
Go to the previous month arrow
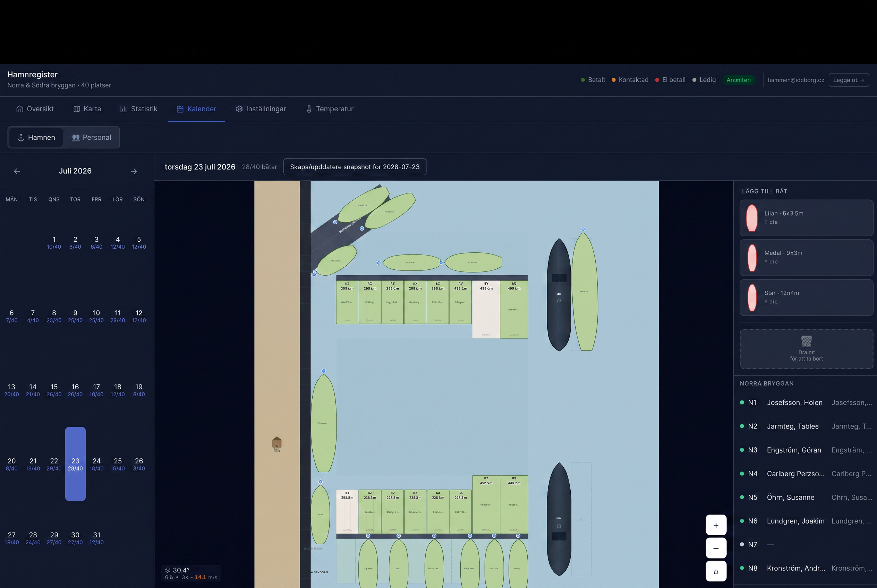(x=17, y=171)
